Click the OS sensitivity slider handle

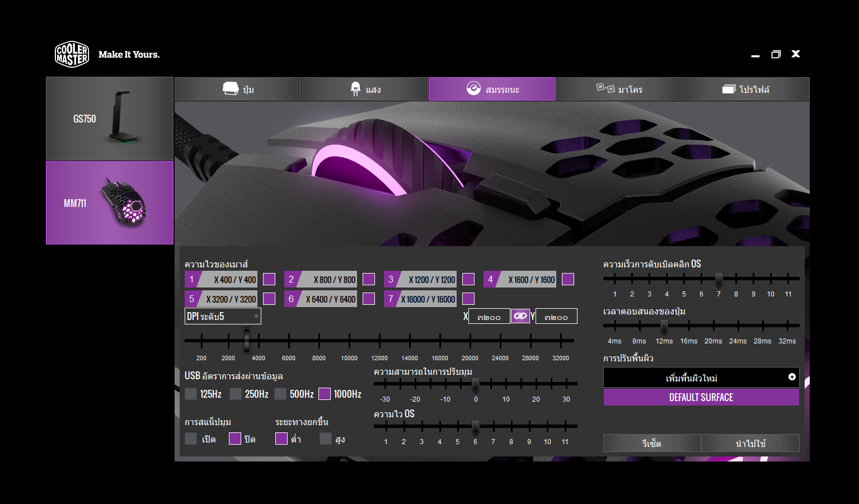pyautogui.click(x=476, y=427)
